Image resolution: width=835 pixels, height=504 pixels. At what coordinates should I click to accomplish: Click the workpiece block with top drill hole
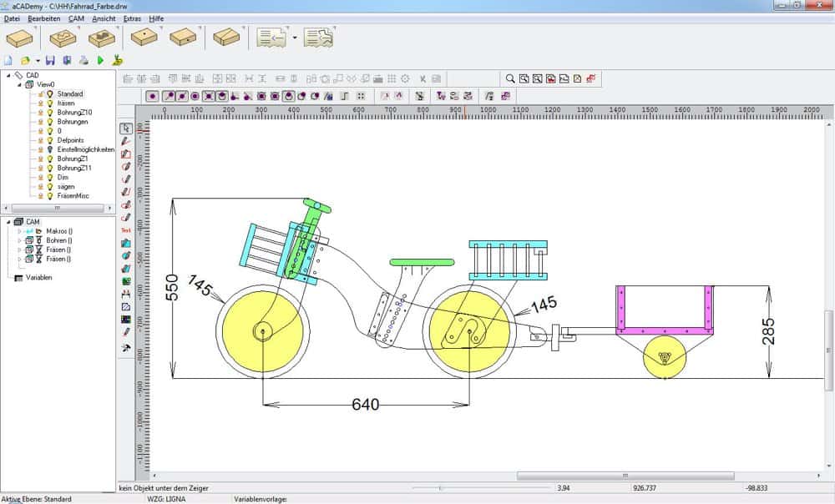[144, 38]
